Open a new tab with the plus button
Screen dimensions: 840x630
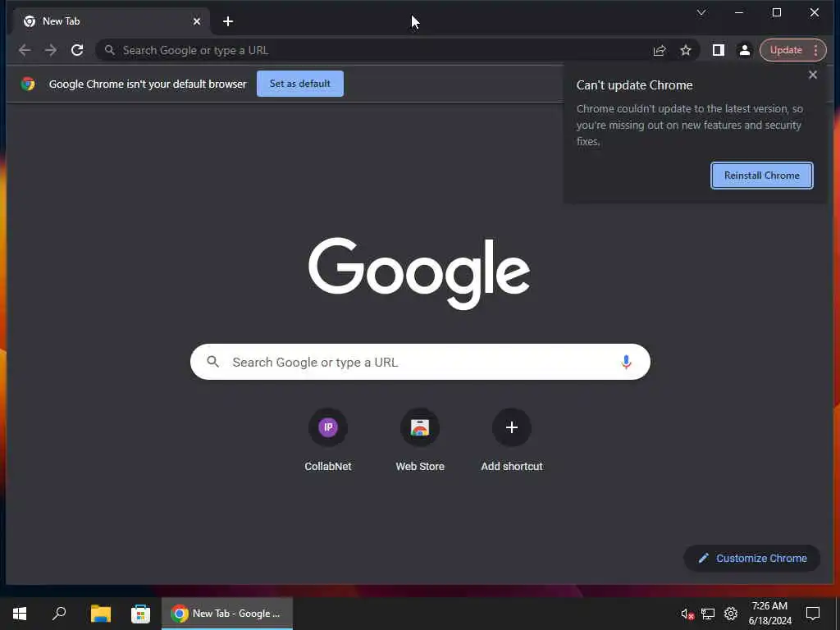228,21
